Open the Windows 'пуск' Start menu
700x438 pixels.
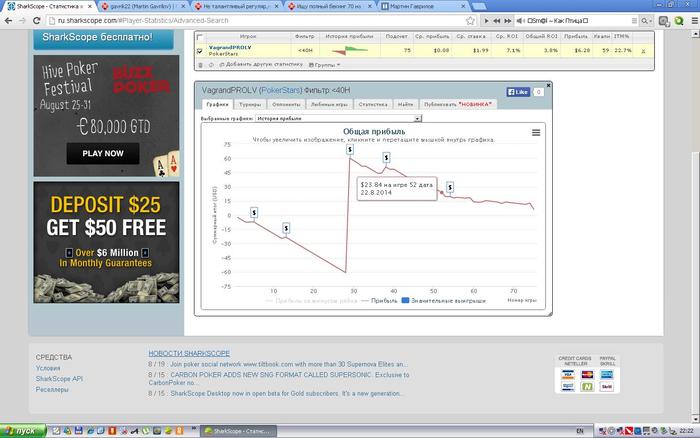23,431
